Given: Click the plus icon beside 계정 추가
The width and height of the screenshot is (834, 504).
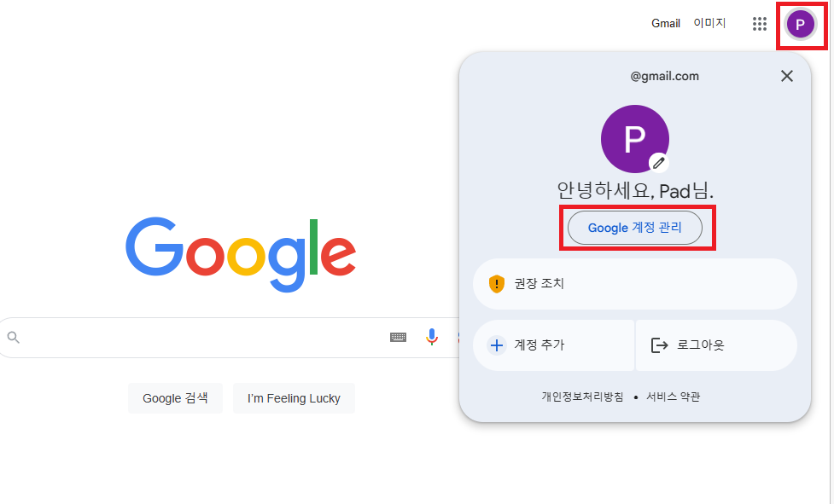Looking at the screenshot, I should tap(496, 345).
